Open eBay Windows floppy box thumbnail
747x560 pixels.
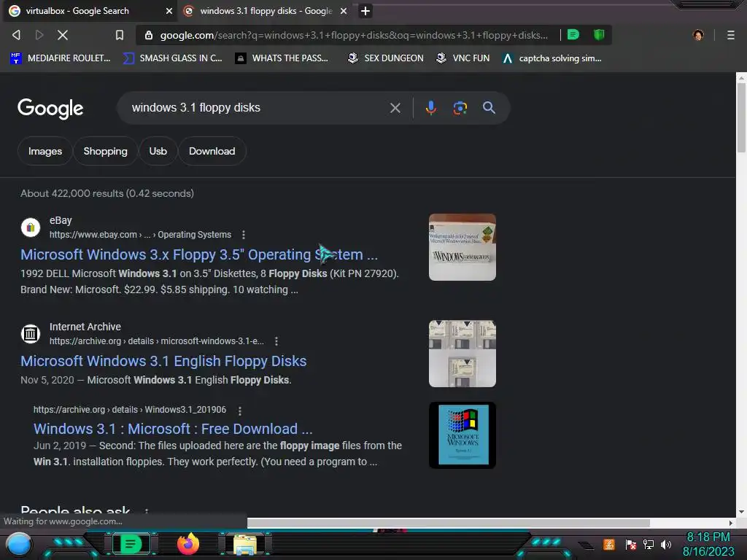(462, 247)
